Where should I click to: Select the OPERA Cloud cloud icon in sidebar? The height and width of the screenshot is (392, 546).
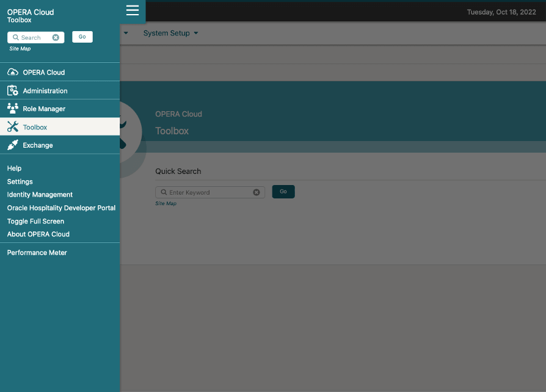click(13, 72)
